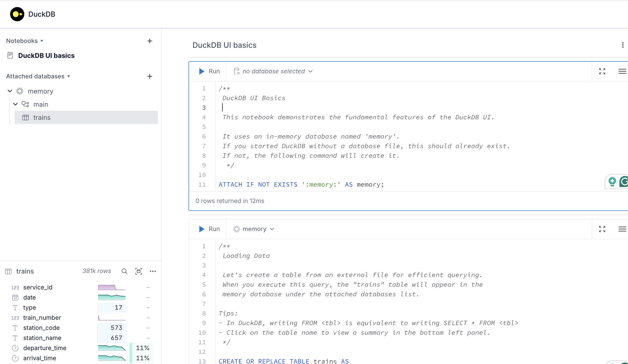Image resolution: width=628 pixels, height=364 pixels.
Task: Open notebook three-dot options menu
Action: tap(622, 45)
